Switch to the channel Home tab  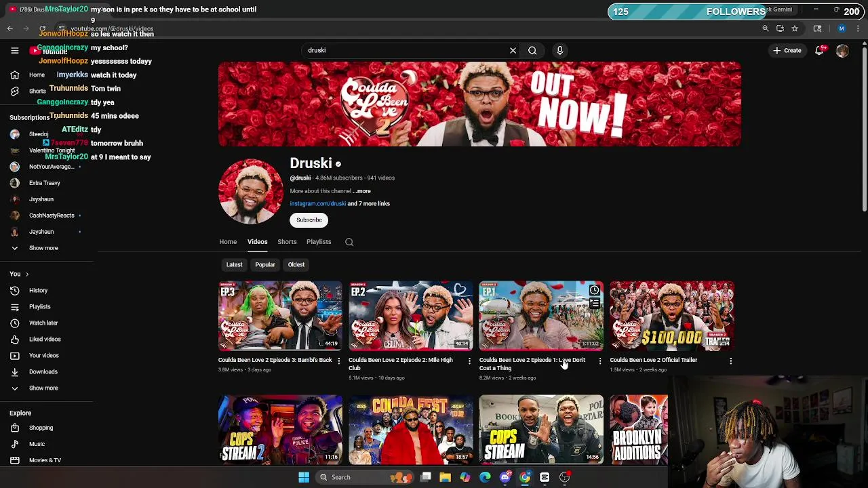coord(228,242)
